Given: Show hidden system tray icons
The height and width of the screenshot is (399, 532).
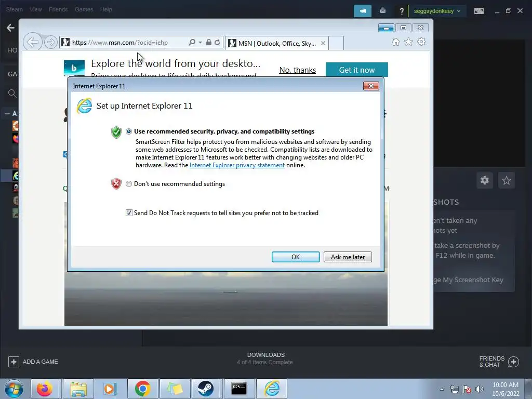Looking at the screenshot, I should [442, 389].
